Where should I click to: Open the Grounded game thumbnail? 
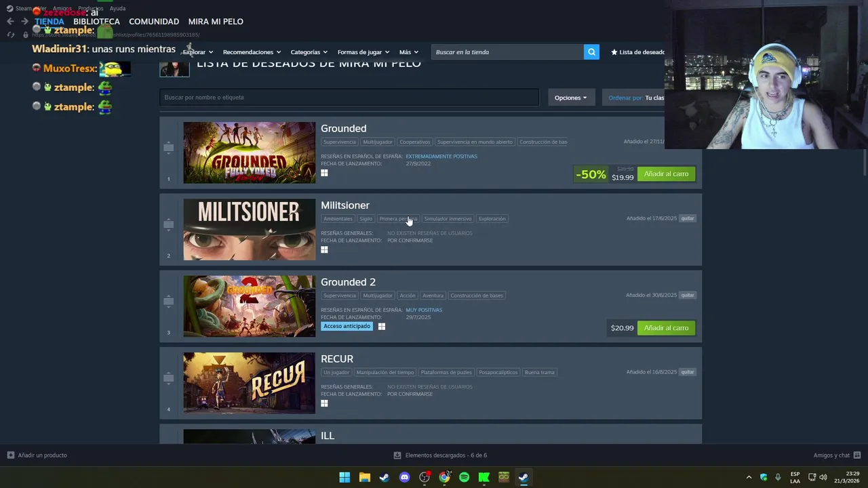pos(249,152)
